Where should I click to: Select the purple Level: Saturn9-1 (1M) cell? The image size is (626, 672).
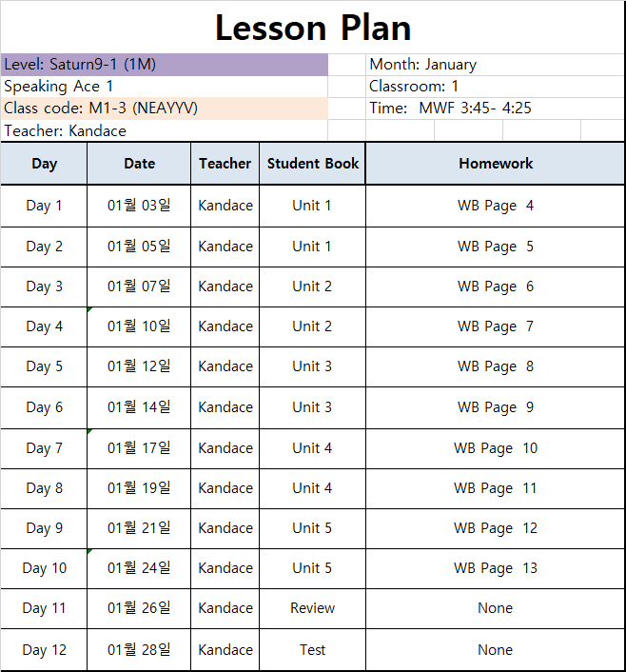click(165, 65)
